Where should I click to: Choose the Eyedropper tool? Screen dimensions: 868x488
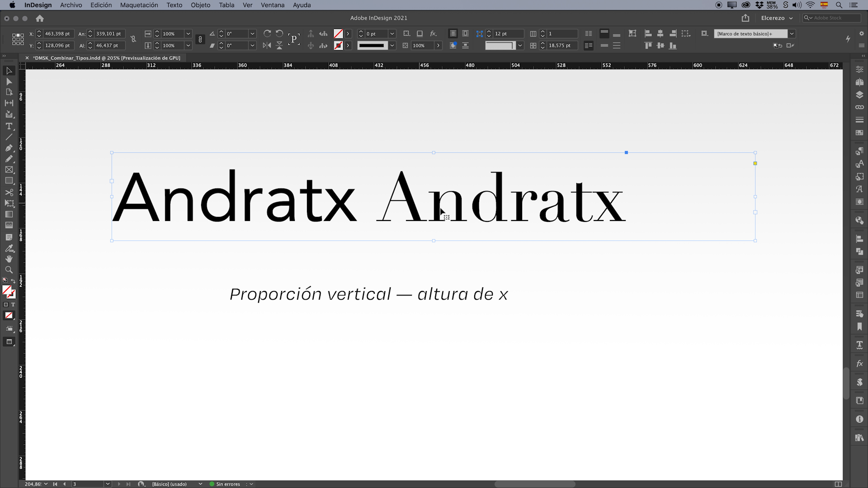(9, 248)
